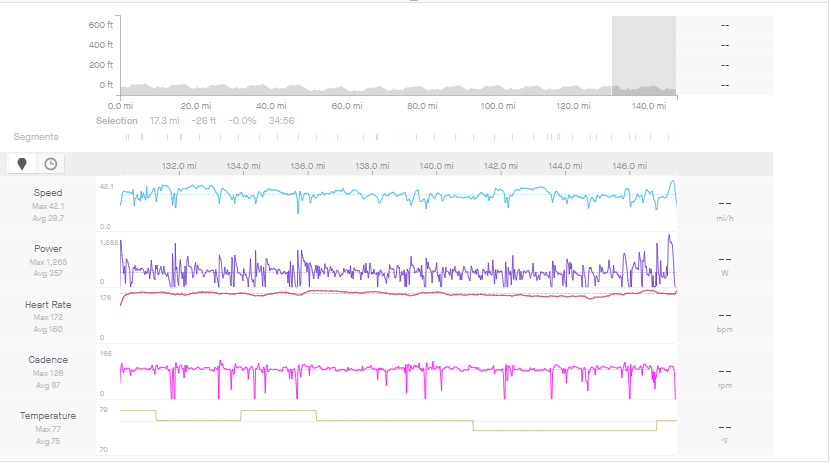Switch x-axis to time with clock icon
Image resolution: width=831 pixels, height=467 pixels.
click(50, 164)
